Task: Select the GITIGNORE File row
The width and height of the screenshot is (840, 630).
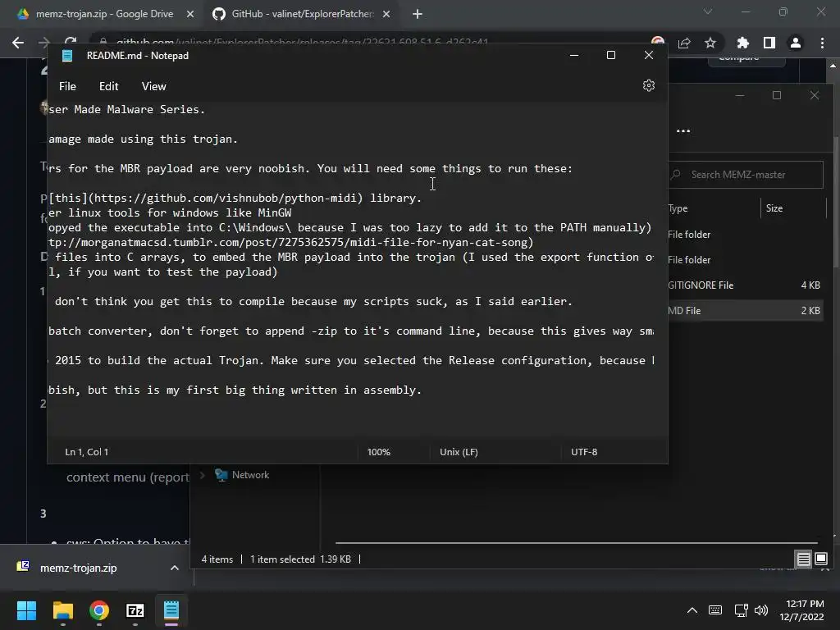Action: click(x=745, y=285)
